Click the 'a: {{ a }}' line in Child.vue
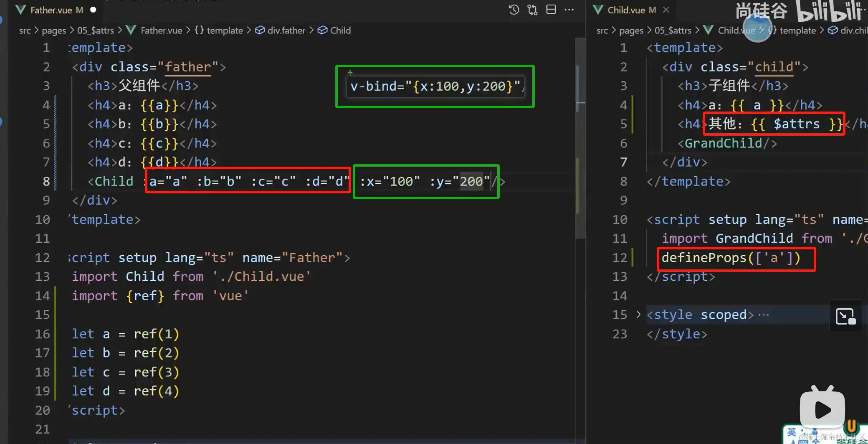Screen dimensions: 868x444 [x=750, y=105]
